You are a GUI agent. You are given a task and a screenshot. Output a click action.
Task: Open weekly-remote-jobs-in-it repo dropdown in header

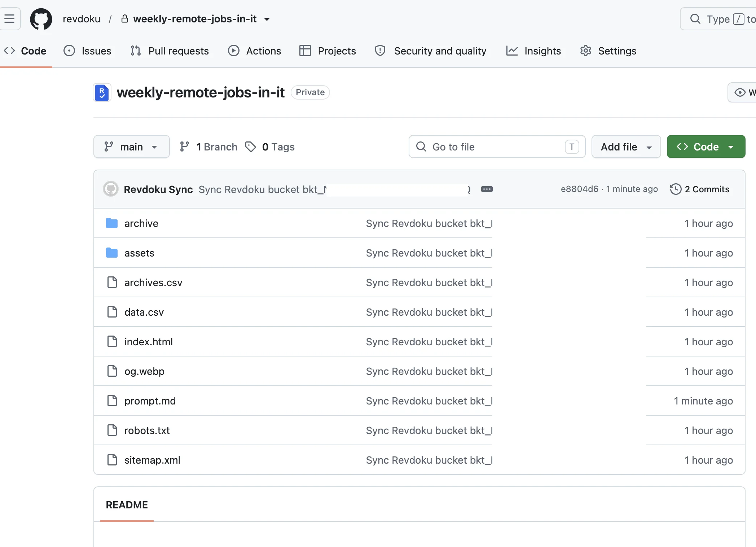tap(267, 19)
